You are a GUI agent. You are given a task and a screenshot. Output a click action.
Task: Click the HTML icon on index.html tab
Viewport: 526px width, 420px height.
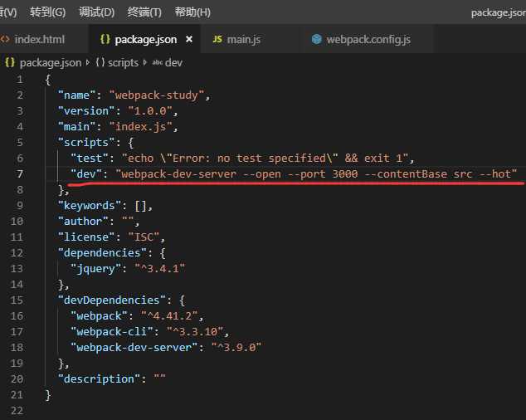(x=5, y=39)
